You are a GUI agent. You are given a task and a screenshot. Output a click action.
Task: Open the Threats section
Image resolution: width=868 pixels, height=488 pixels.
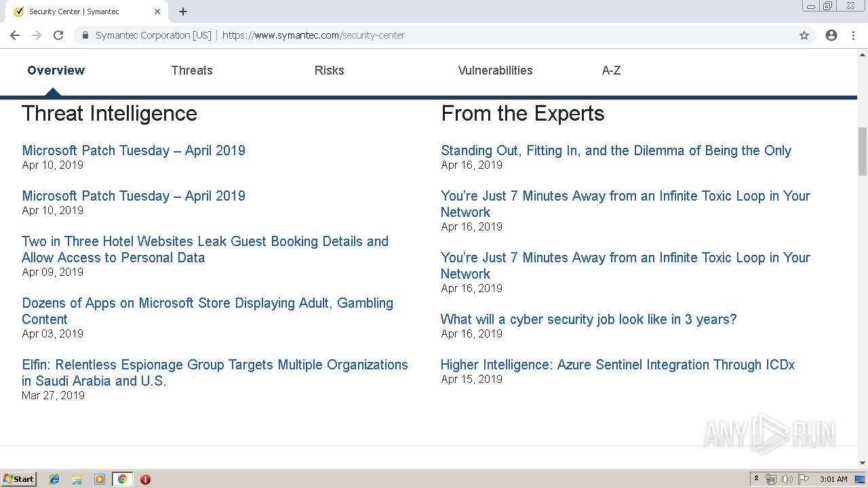pyautogui.click(x=192, y=70)
